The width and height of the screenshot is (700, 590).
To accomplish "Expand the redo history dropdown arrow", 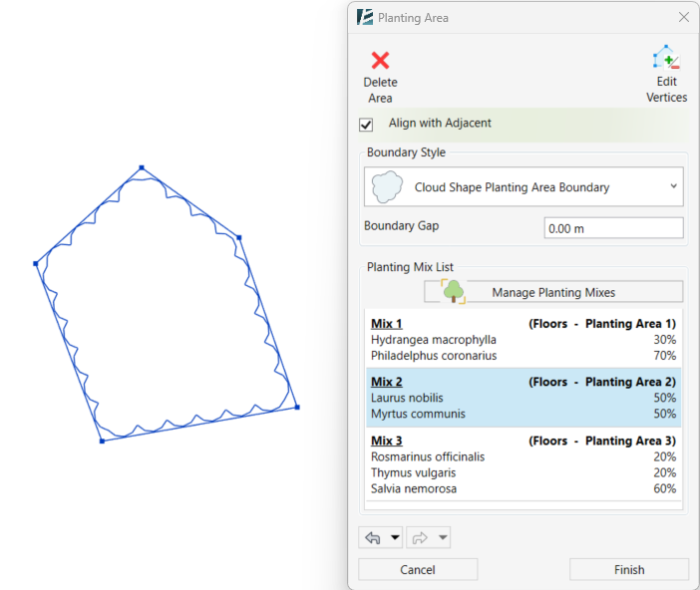I will click(x=443, y=538).
